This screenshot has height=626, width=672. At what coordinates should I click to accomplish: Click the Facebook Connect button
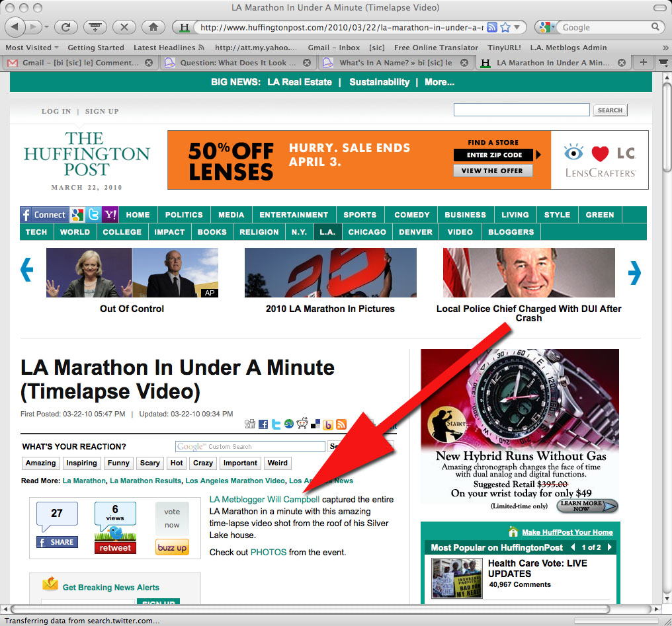(x=44, y=215)
